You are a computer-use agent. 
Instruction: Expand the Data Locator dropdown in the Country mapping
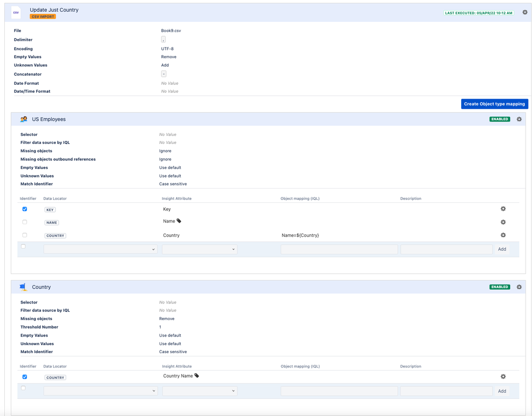tap(101, 391)
